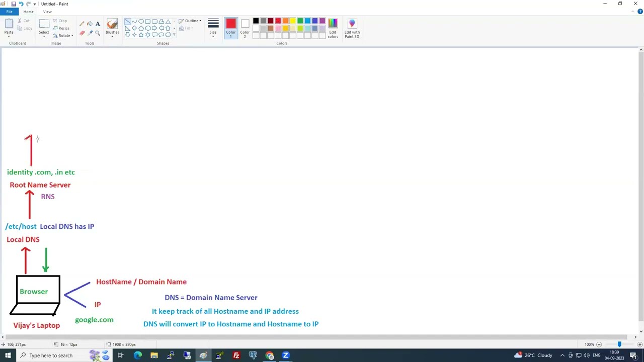This screenshot has width=644, height=362.
Task: Open the Rotate dropdown
Action: [x=63, y=35]
